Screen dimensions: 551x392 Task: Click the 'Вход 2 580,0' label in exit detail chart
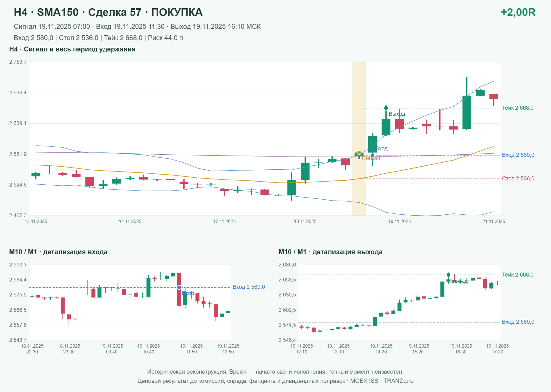(x=518, y=322)
